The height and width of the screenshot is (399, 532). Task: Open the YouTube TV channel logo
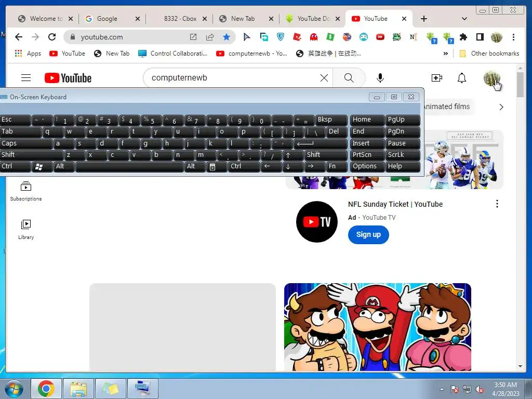(316, 222)
